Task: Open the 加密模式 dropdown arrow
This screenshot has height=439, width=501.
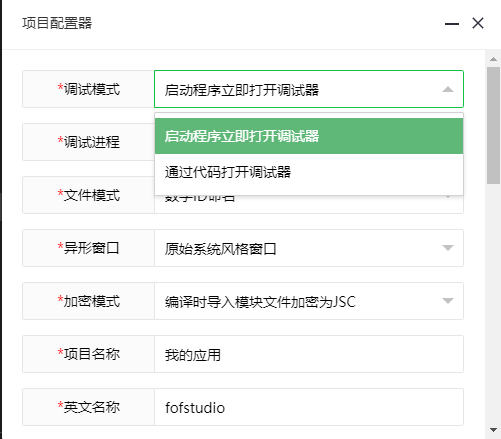Action: [x=448, y=301]
